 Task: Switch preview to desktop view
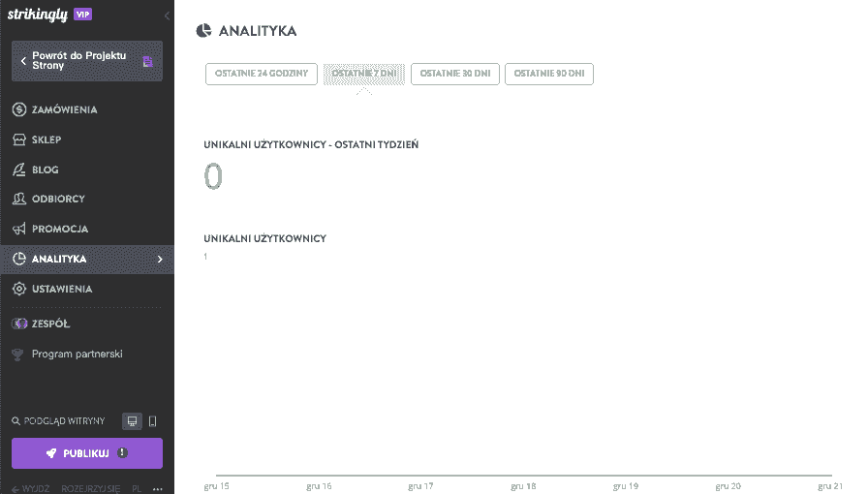coord(133,421)
